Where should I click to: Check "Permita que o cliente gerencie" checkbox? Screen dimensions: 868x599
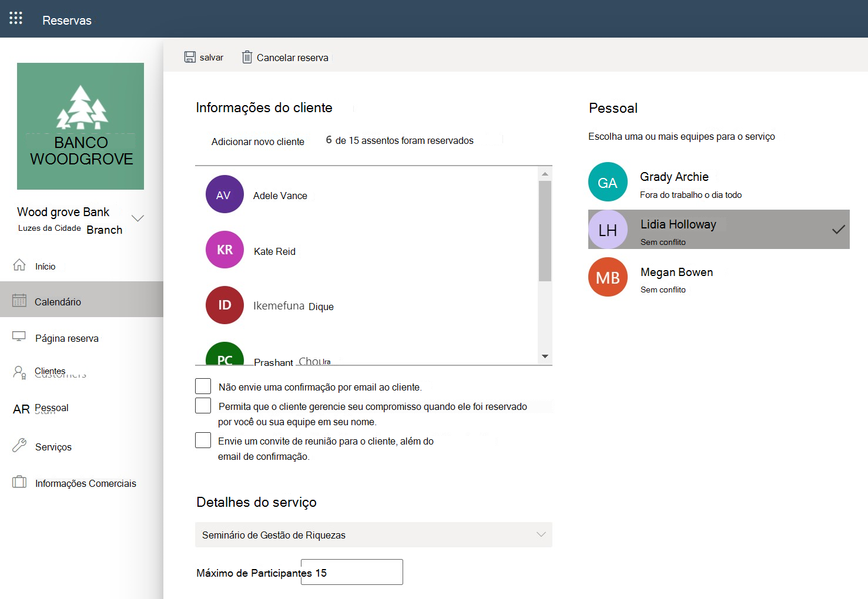203,405
